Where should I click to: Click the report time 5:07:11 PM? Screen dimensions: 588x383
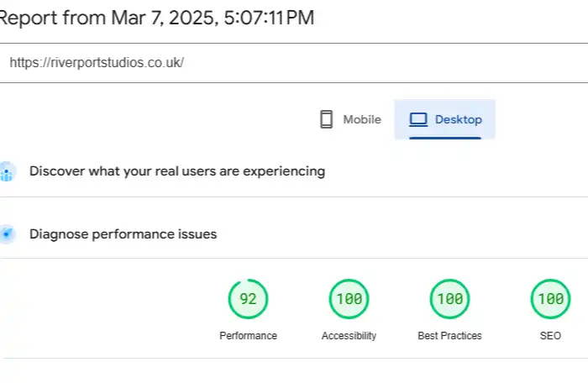(268, 18)
